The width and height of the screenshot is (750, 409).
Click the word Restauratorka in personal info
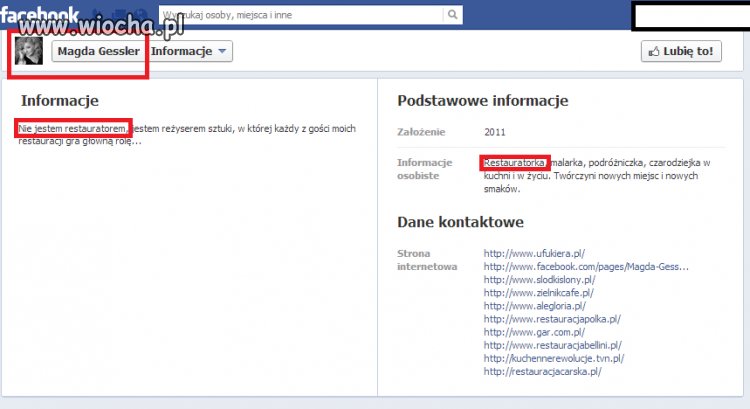pos(514,163)
